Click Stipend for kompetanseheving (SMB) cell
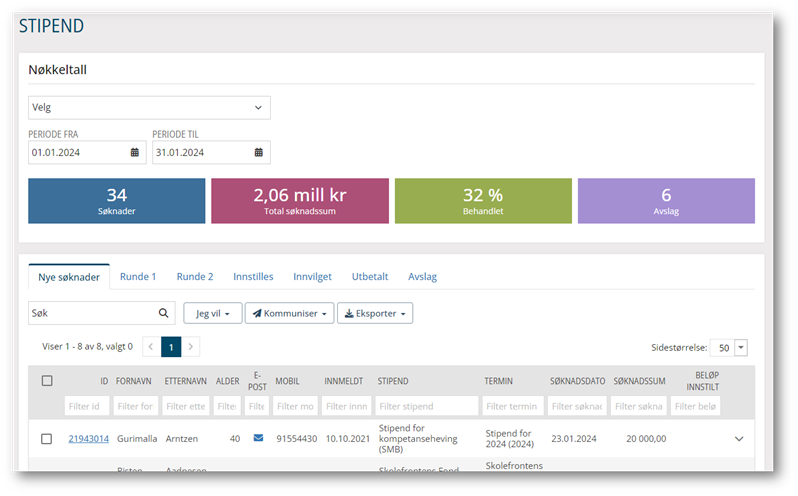798x496 pixels. pos(418,439)
